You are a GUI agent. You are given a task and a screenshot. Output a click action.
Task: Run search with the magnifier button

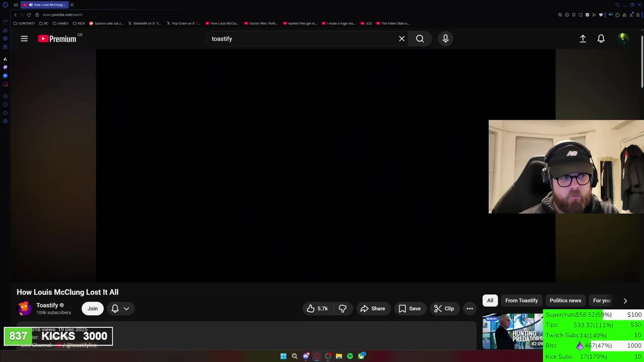coord(420,39)
